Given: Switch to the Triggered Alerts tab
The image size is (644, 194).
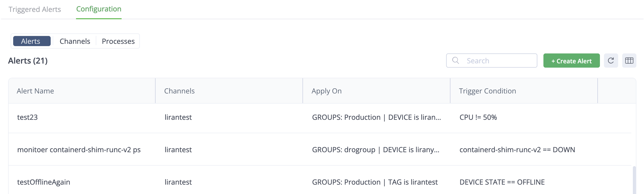Looking at the screenshot, I should 35,9.
